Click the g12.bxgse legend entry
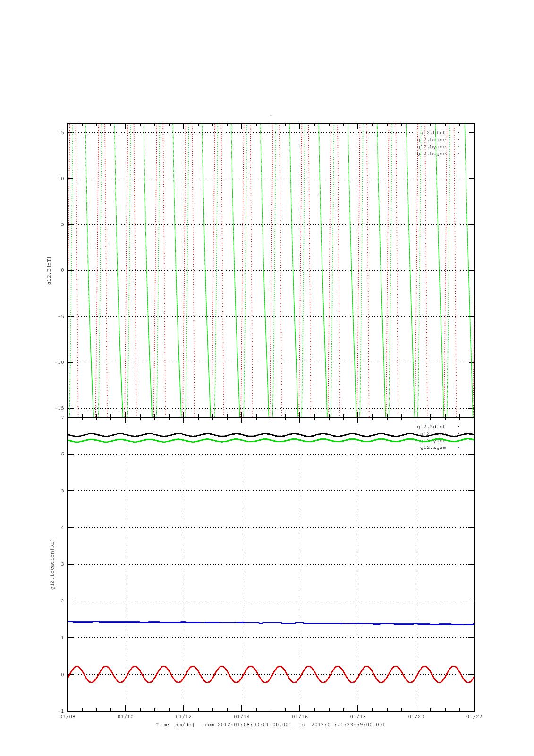The width and height of the screenshot is (534, 756). coord(431,140)
